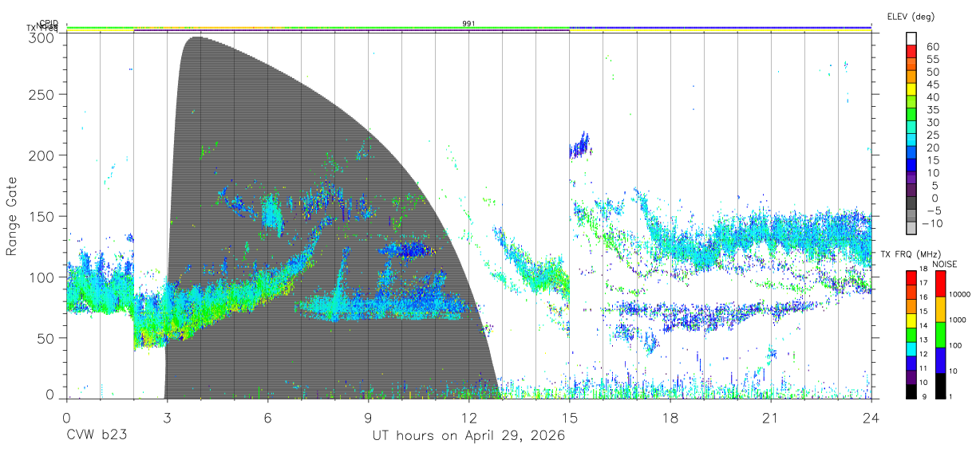Click the vertical 'Range Gate' axis title

click(12, 217)
